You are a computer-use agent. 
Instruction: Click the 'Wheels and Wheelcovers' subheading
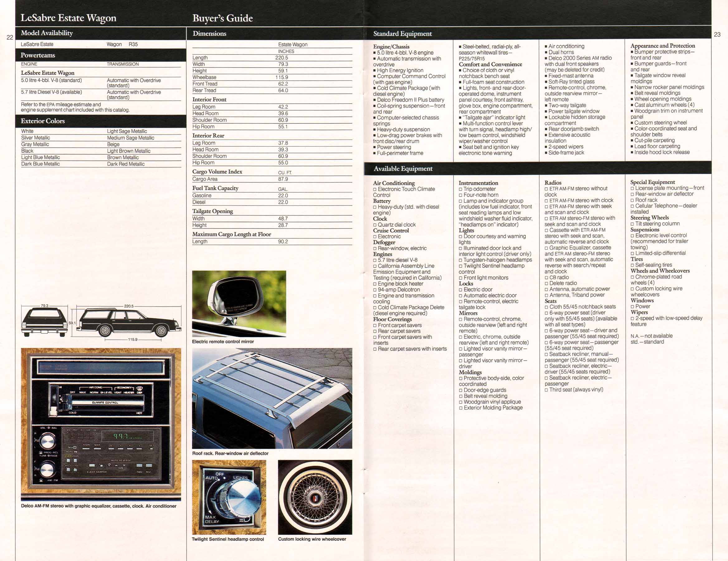[660, 271]
